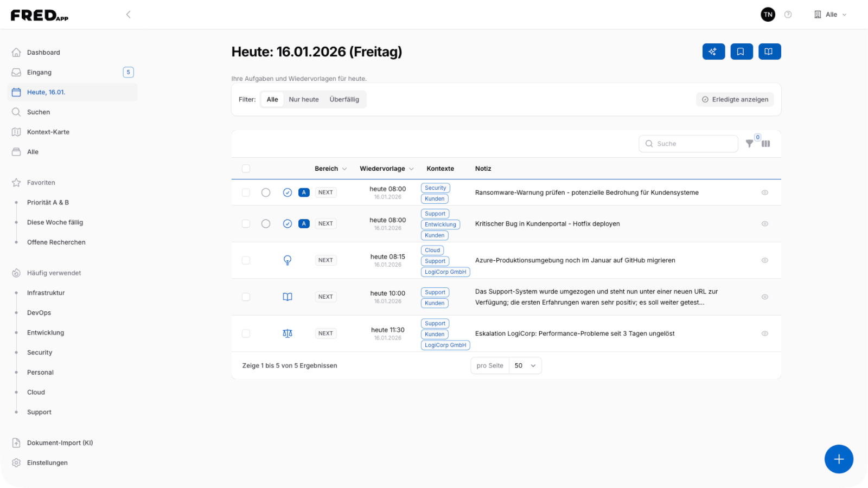Open the Diese Woche fällig favorite

pos(55,222)
